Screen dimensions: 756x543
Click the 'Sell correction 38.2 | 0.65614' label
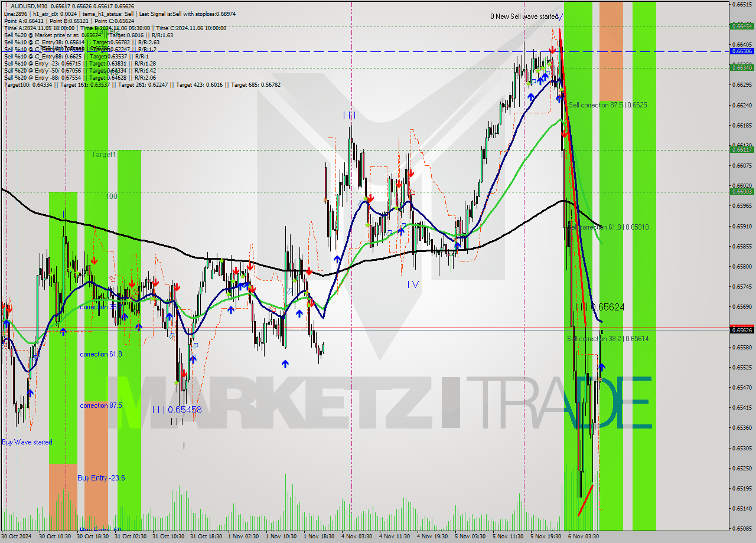point(608,339)
